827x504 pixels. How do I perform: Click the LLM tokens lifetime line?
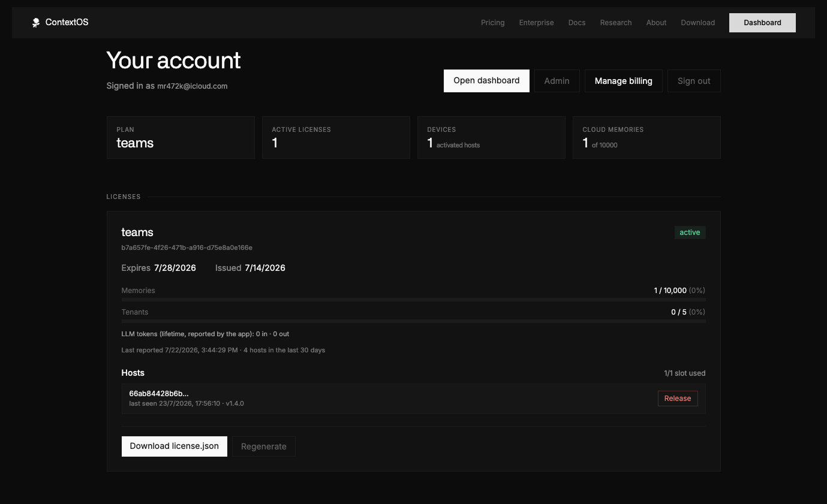point(205,334)
